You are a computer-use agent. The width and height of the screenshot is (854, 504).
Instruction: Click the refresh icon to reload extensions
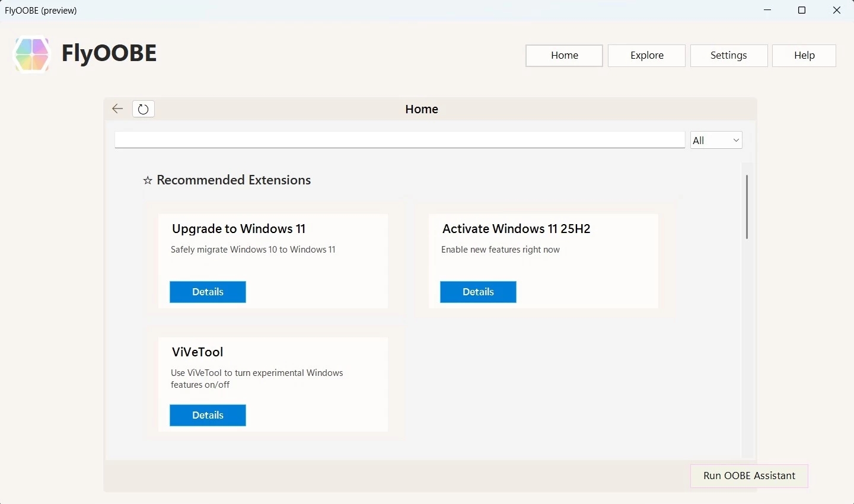pyautogui.click(x=143, y=109)
